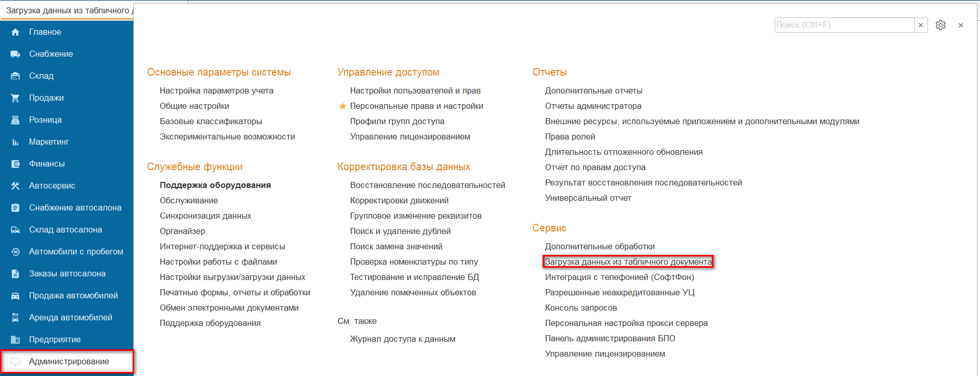Select Главное in the sidebar
This screenshot has height=376, width=980.
point(45,32)
